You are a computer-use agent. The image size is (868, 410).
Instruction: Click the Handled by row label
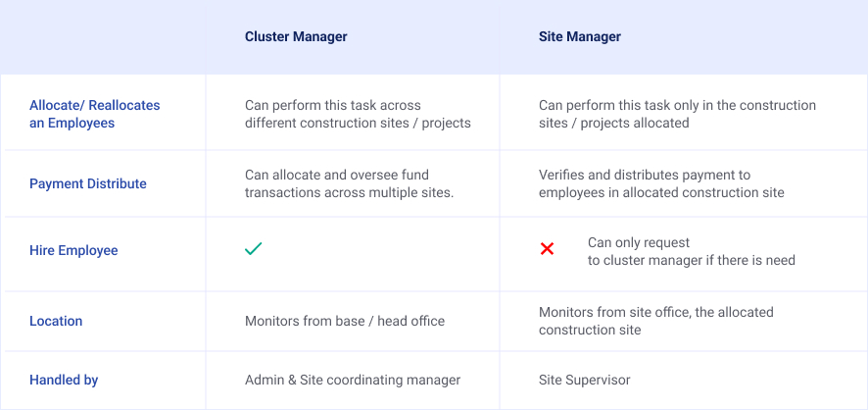[x=64, y=380]
